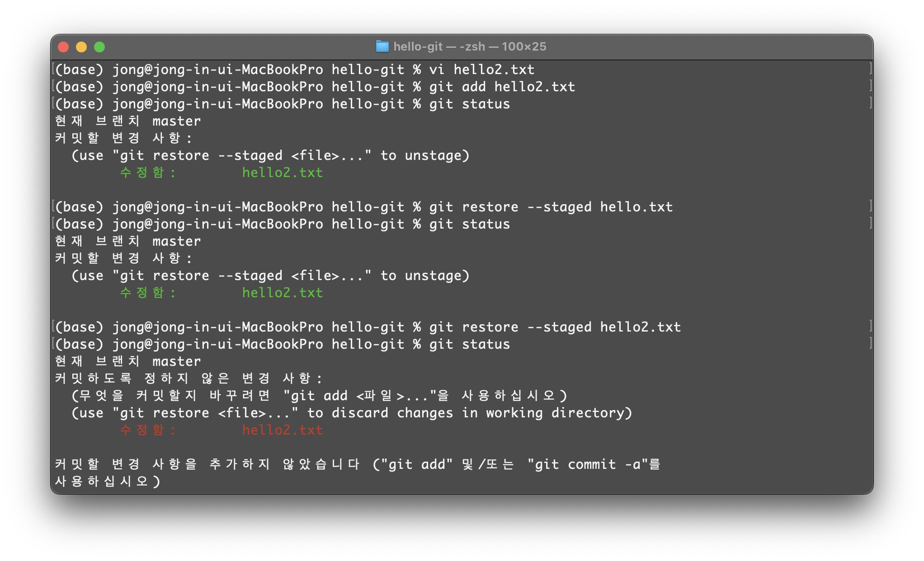The image size is (924, 561).
Task: Click the last 'git status' command
Action: pos(469,344)
